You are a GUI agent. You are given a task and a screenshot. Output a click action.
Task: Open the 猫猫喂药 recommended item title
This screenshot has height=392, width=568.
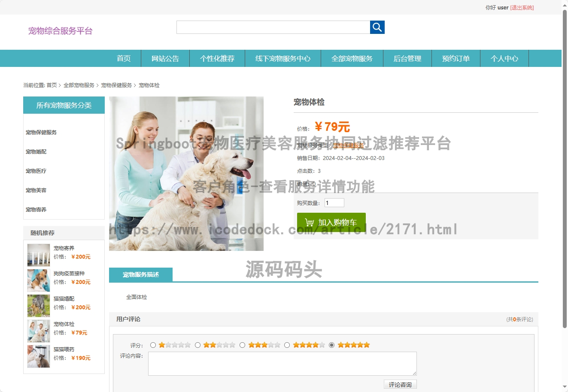(64, 350)
